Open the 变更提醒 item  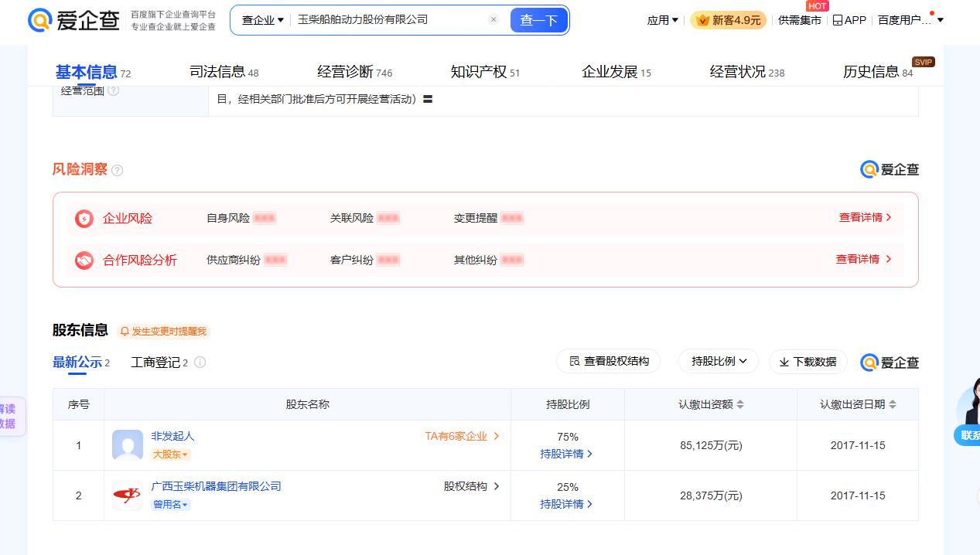coord(489,219)
